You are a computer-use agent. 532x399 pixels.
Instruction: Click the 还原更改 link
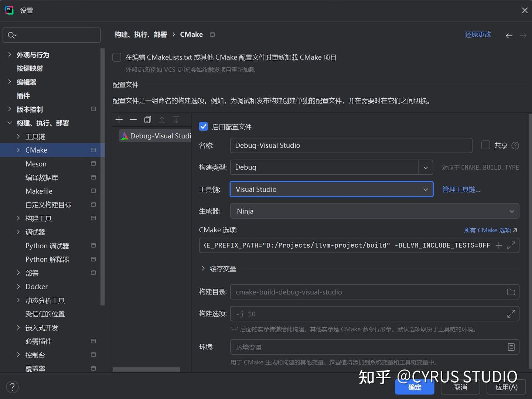pos(478,34)
